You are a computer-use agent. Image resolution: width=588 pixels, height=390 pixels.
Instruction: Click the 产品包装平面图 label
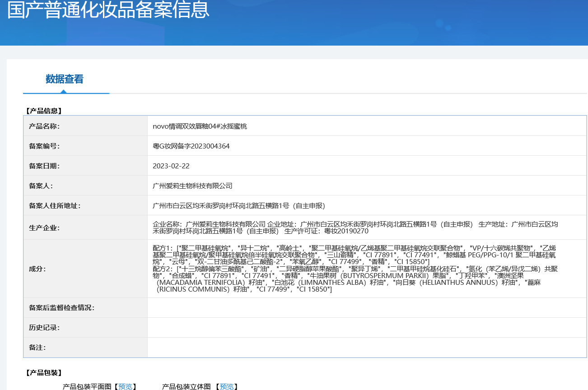pyautogui.click(x=87, y=386)
